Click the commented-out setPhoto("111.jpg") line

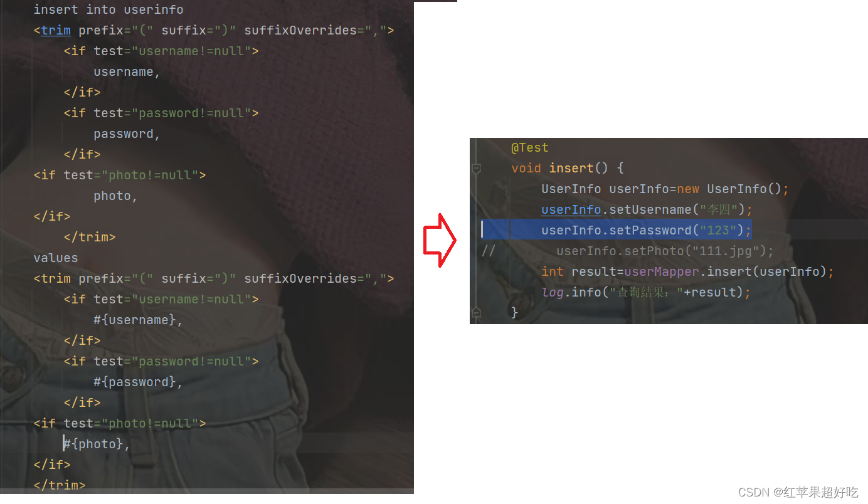[x=665, y=251]
